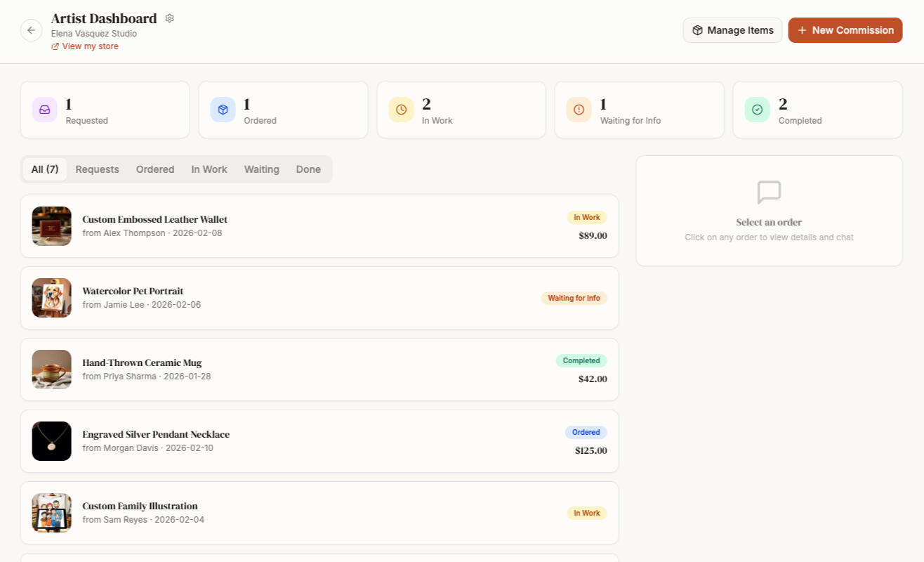The height and width of the screenshot is (562, 924).
Task: Click the In Work clock icon
Action: [401, 110]
